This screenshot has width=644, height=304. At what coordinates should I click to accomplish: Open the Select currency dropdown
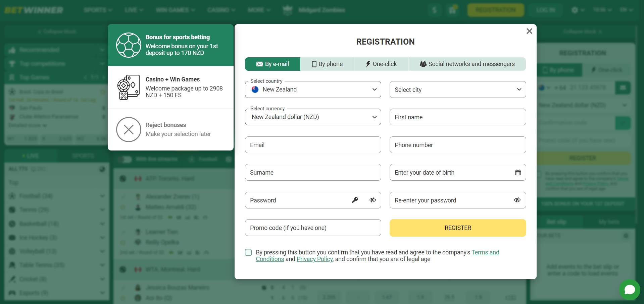pyautogui.click(x=313, y=117)
